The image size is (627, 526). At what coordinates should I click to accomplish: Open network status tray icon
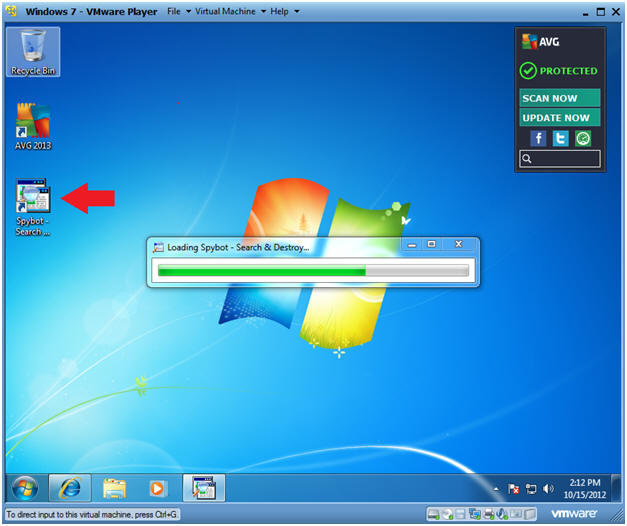tap(531, 489)
